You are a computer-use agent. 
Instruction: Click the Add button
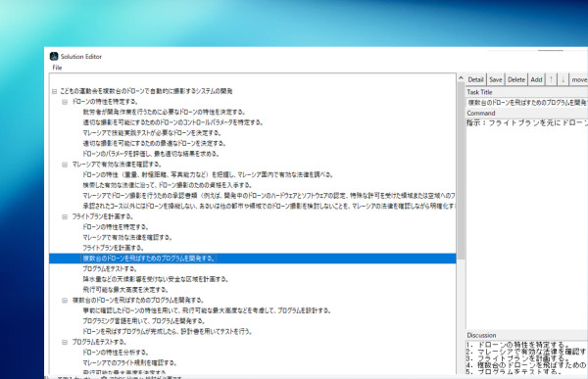536,79
